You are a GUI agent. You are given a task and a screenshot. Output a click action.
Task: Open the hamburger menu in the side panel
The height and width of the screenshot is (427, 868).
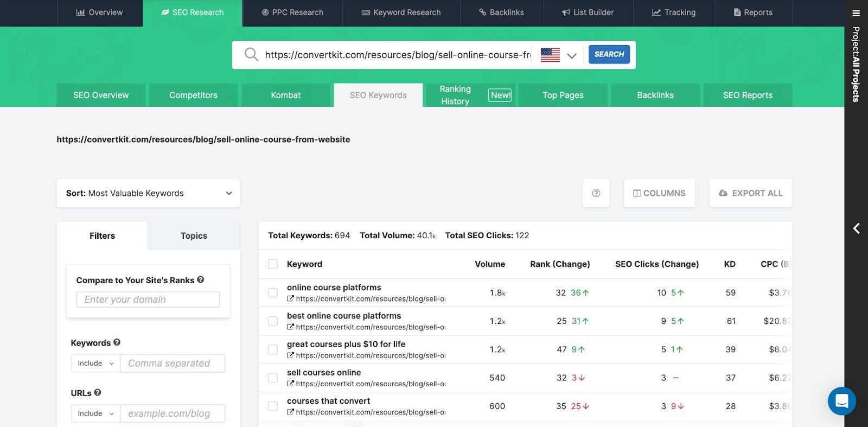[x=856, y=13]
